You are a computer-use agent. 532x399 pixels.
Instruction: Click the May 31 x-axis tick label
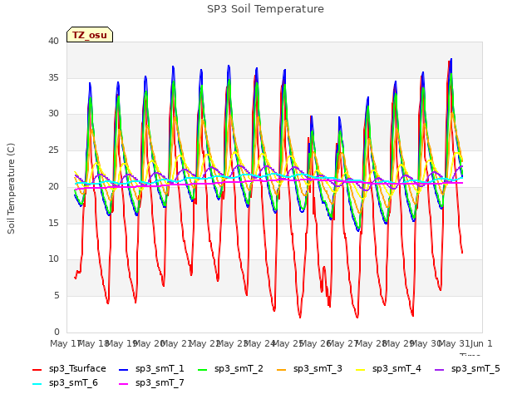click(454, 343)
